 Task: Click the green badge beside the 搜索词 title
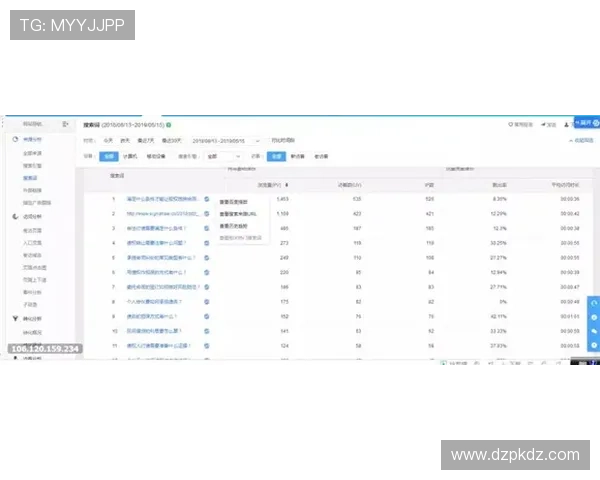tap(169, 125)
